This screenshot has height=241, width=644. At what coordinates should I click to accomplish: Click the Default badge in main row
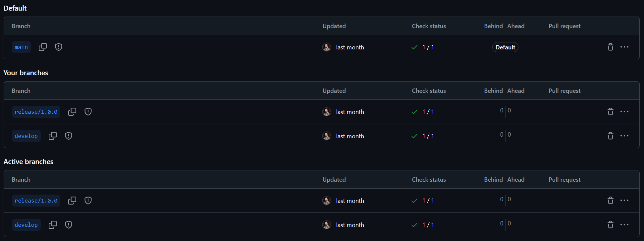tap(505, 47)
